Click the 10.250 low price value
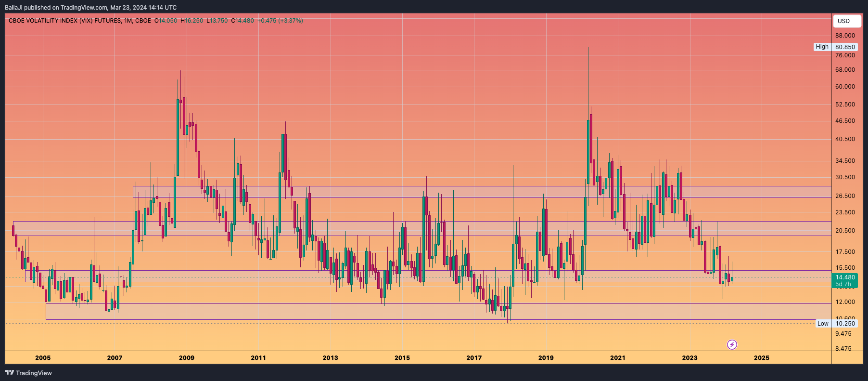This screenshot has height=381, width=868. click(x=845, y=323)
